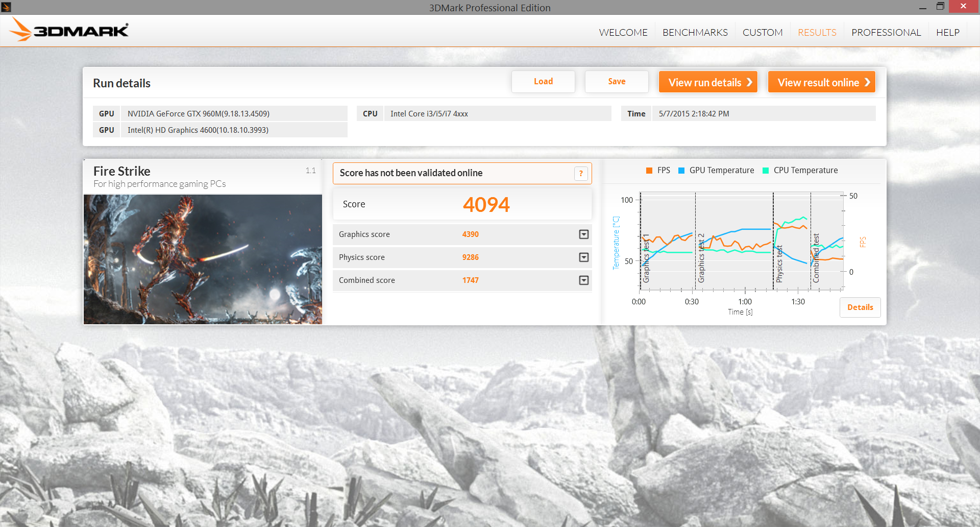Switch to the BENCHMARKS tab
The width and height of the screenshot is (980, 527).
695,32
